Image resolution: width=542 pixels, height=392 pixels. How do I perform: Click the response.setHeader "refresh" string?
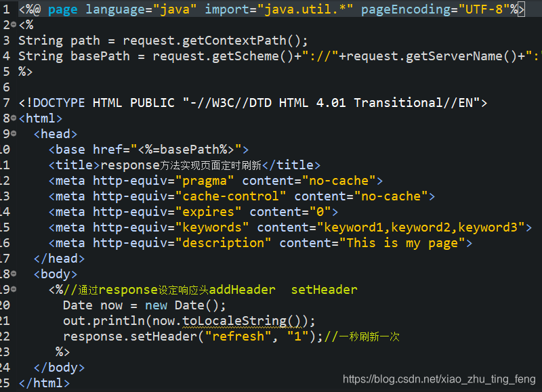(x=238, y=336)
